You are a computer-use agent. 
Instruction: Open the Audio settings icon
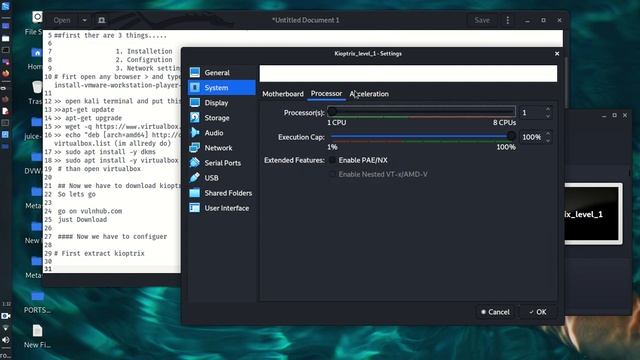[195, 133]
